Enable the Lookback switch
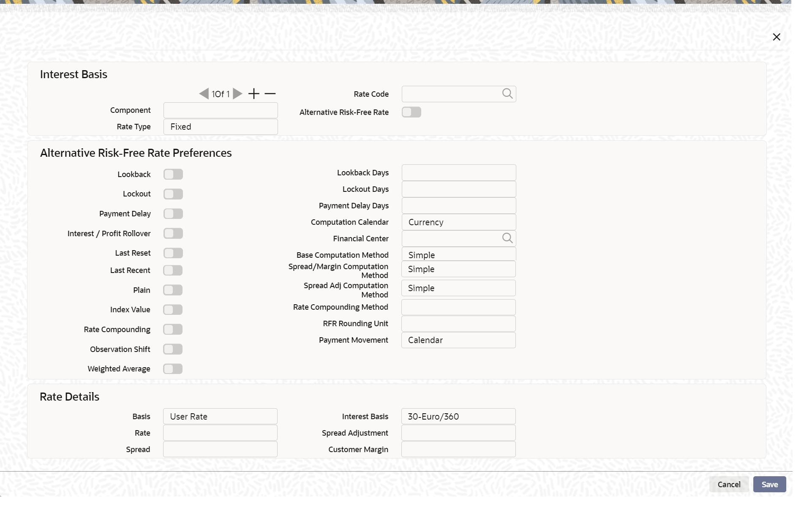 [x=173, y=174]
